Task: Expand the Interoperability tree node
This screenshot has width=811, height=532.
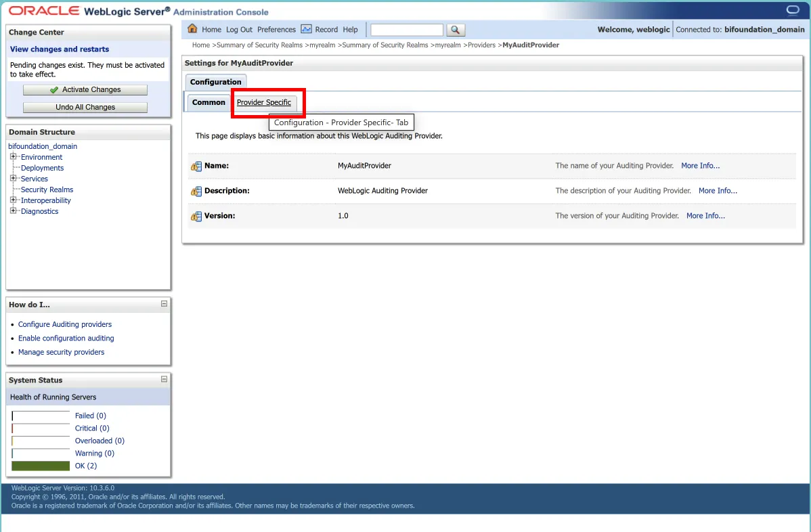Action: (x=14, y=200)
